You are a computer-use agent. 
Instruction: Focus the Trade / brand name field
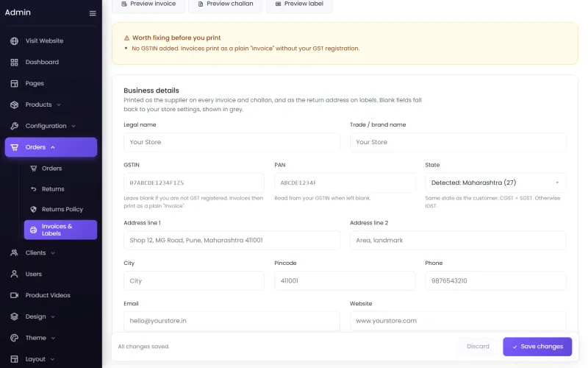coord(458,142)
